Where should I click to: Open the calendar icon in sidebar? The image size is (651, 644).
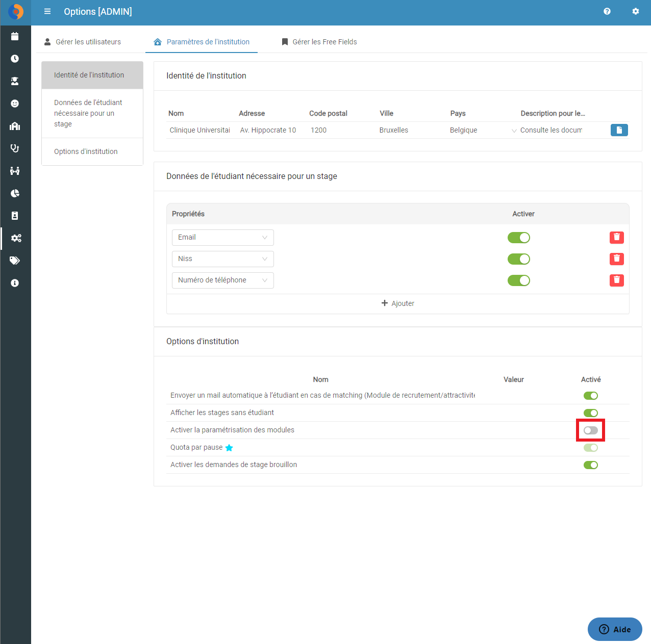[x=15, y=36]
